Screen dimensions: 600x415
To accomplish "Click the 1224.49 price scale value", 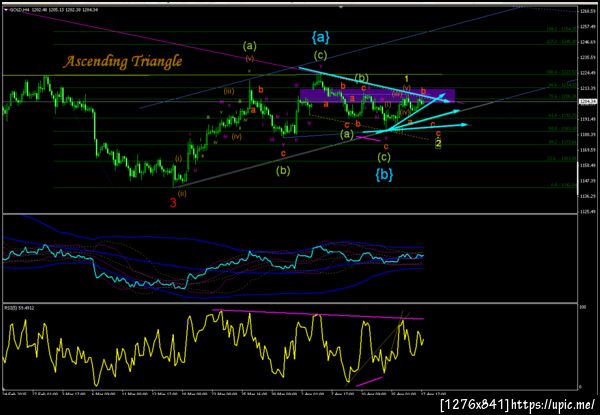I will click(x=587, y=73).
